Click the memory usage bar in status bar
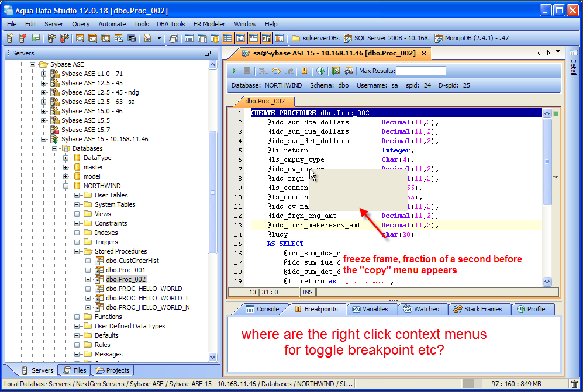The image size is (583, 392). click(515, 384)
